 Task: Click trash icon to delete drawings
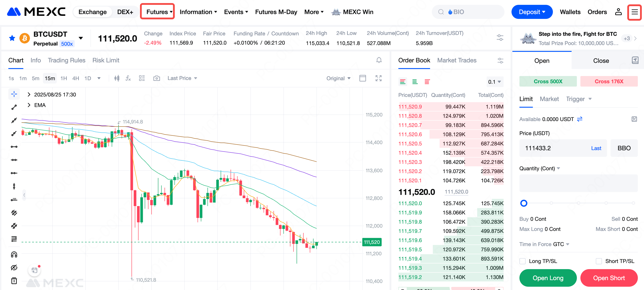coord(14,281)
